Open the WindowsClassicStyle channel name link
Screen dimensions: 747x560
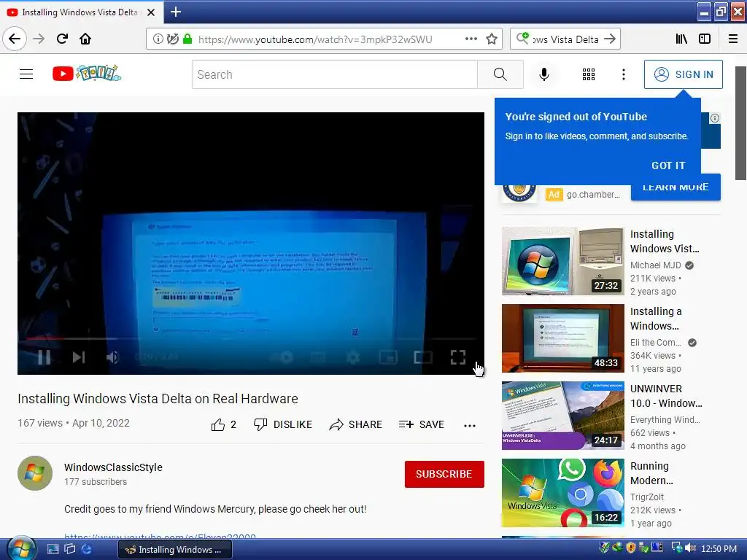[113, 467]
